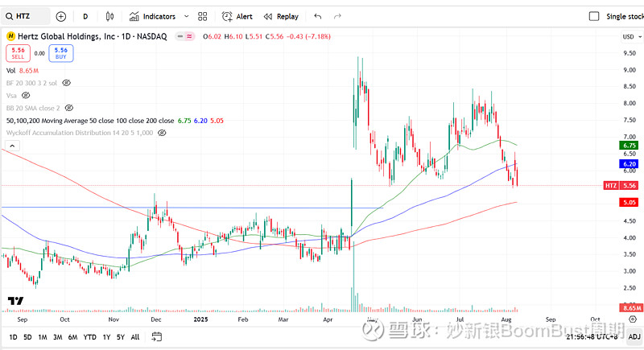Viewport: 644px width, 350px height.
Task: Undo the last chart action
Action: click(317, 16)
